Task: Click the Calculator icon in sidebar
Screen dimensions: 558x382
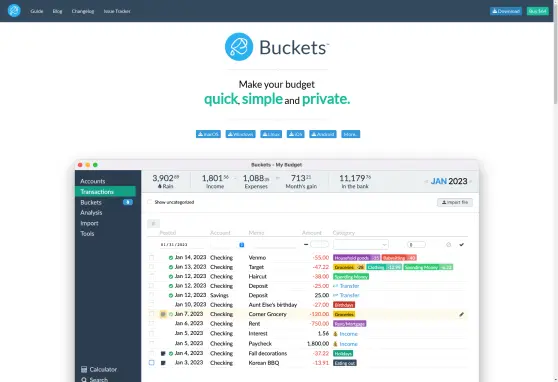Action: pyautogui.click(x=84, y=369)
